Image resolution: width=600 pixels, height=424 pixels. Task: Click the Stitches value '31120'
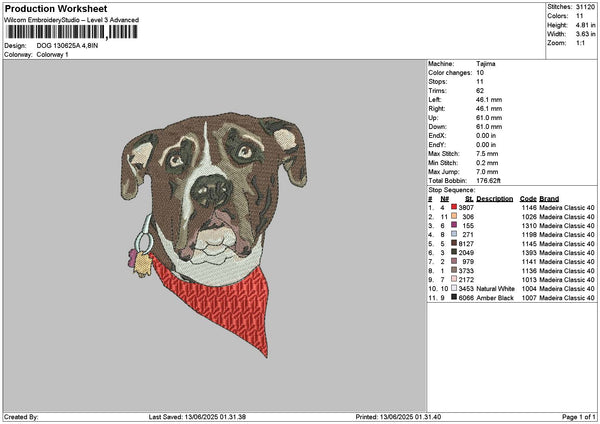click(585, 7)
